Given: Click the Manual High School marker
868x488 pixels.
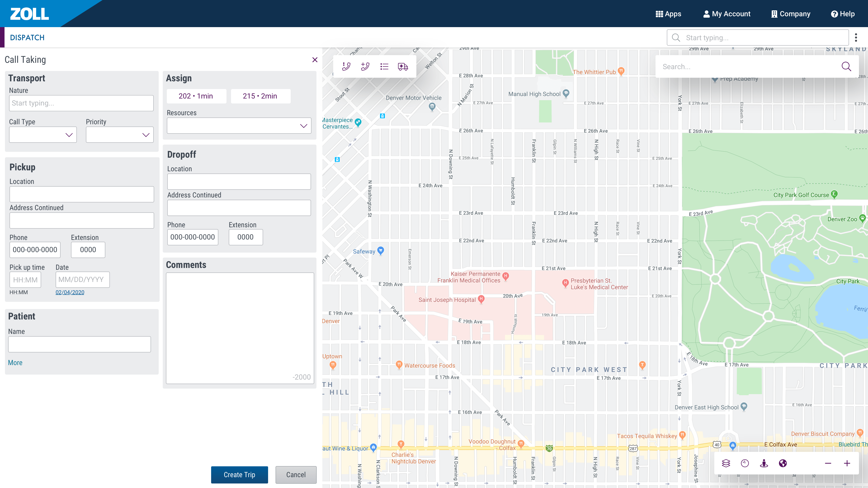Looking at the screenshot, I should pos(566,93).
